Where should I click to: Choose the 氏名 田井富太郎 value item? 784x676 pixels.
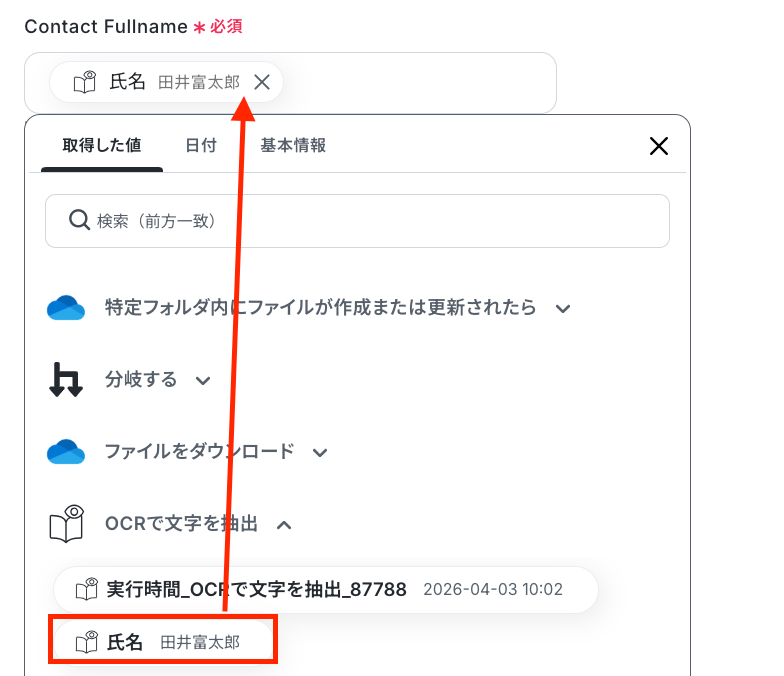pyautogui.click(x=164, y=642)
